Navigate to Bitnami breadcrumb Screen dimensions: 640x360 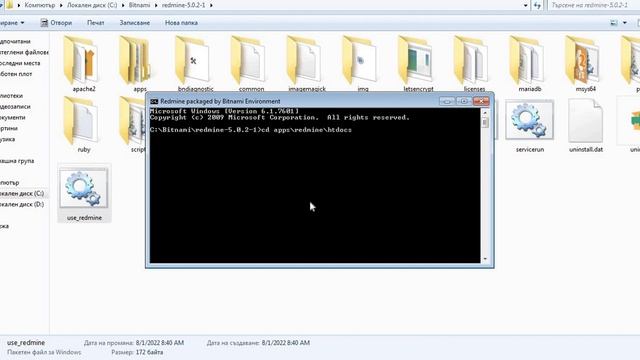click(x=139, y=5)
